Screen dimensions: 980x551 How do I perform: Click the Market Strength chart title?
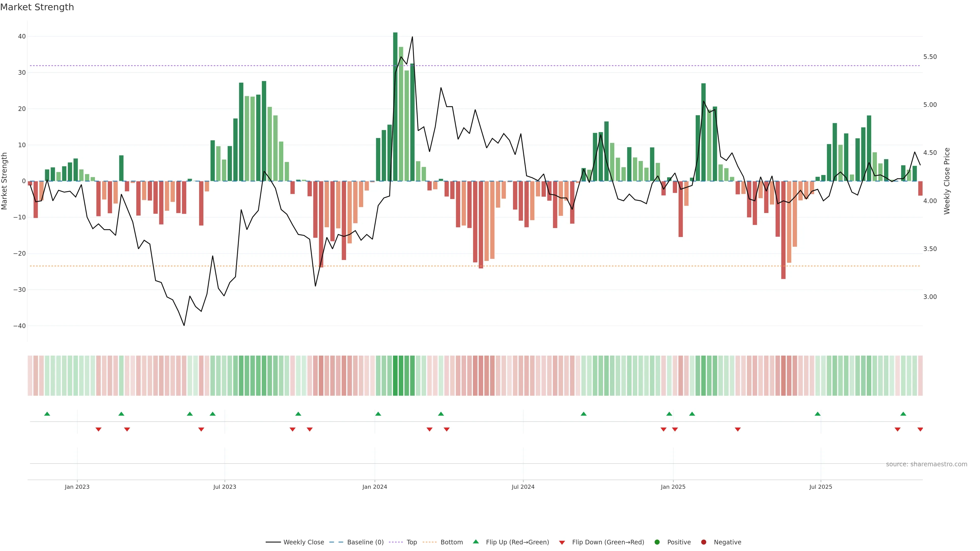[37, 7]
